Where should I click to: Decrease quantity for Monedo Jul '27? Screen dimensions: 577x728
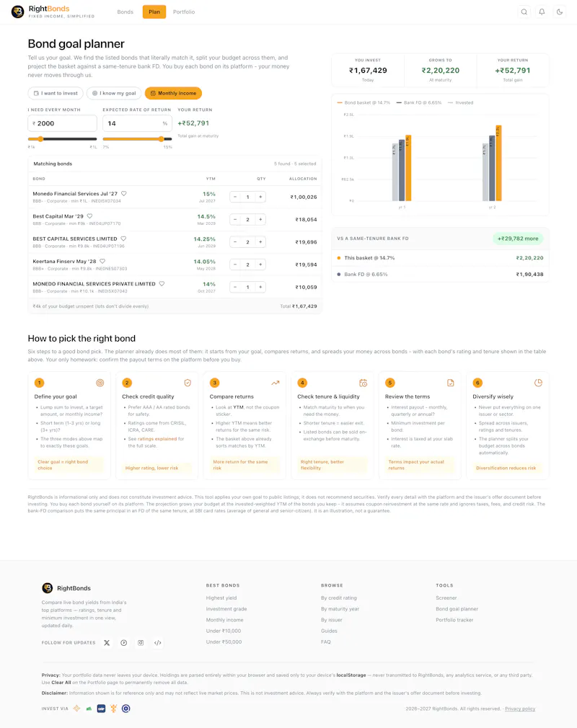coord(235,197)
